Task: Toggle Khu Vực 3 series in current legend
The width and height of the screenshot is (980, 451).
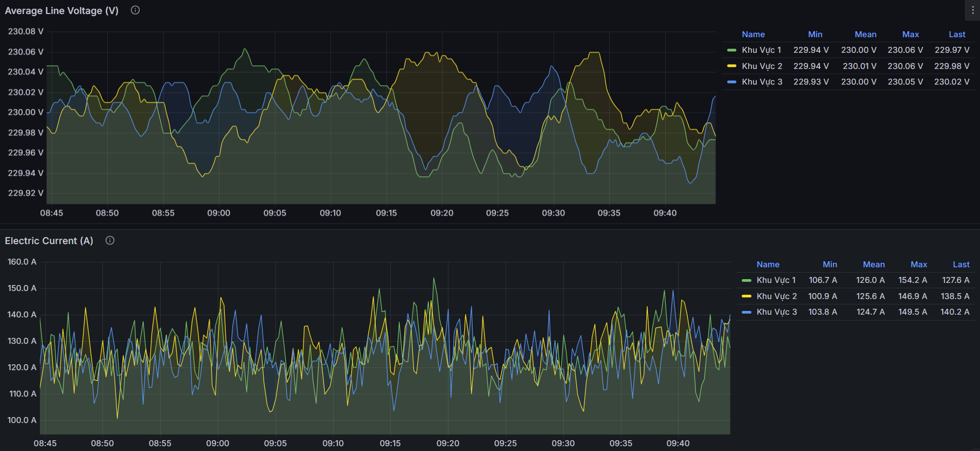Action: tap(776, 312)
